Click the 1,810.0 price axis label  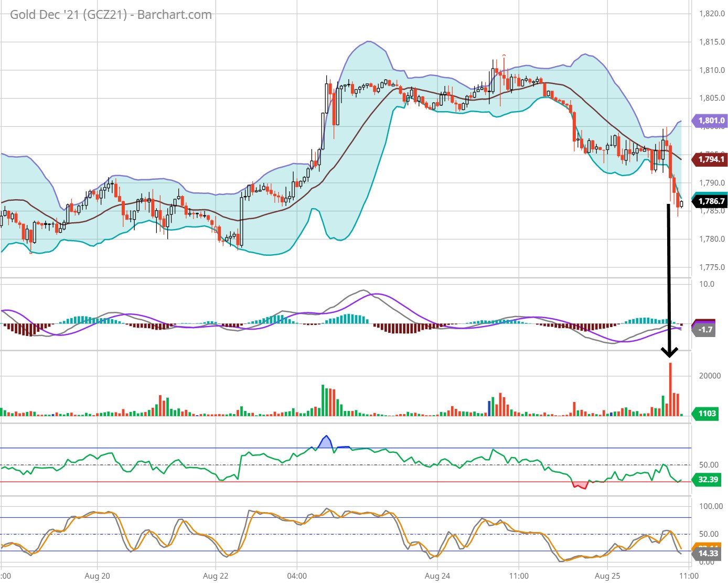[x=712, y=70]
